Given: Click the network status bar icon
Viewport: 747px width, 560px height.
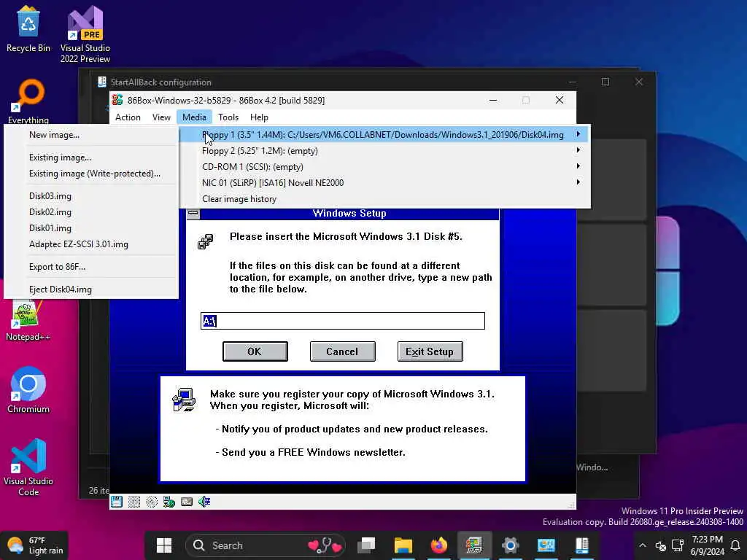Looking at the screenshot, I should [169, 502].
